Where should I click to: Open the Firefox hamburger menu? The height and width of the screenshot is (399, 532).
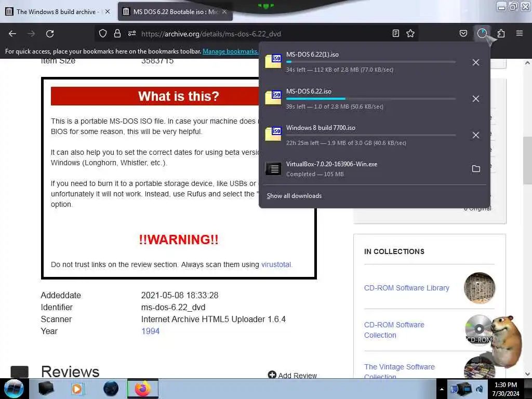point(520,33)
